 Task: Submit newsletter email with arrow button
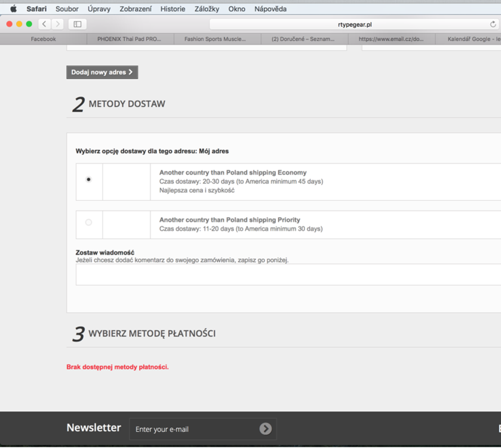(x=266, y=428)
